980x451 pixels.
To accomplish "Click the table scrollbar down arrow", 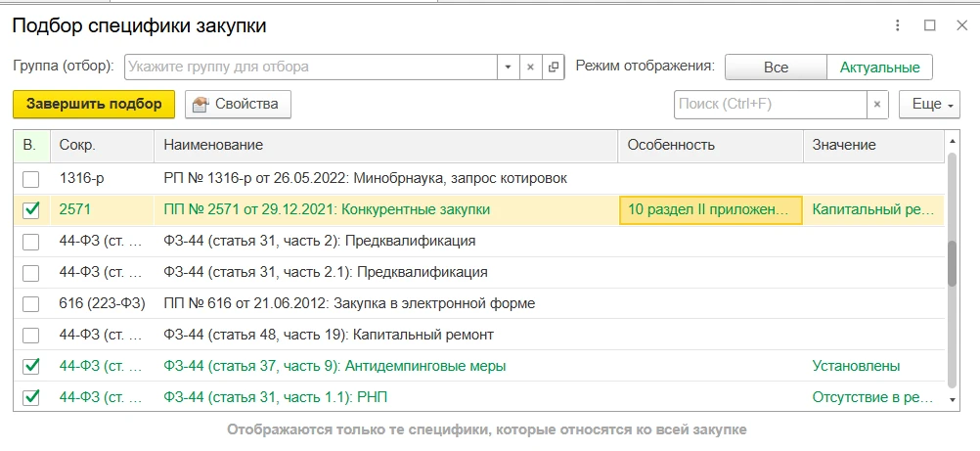I will [953, 400].
